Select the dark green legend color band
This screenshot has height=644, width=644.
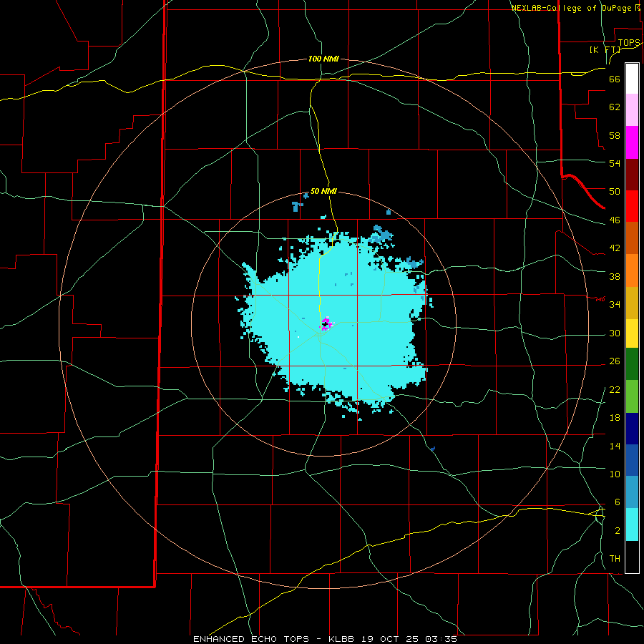click(632, 364)
